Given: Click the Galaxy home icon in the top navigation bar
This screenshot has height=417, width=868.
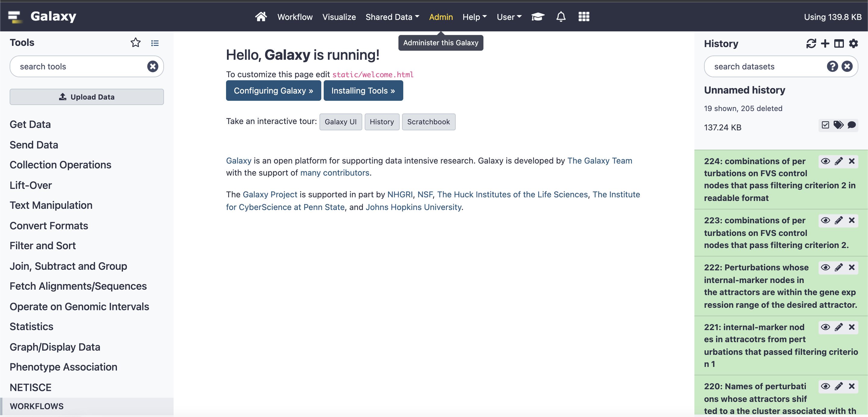Looking at the screenshot, I should tap(261, 17).
